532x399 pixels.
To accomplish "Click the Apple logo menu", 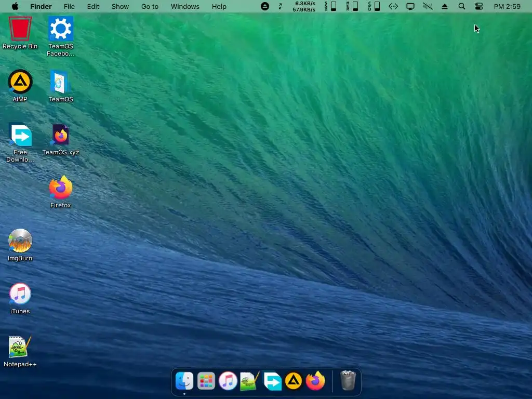I will pos(15,6).
